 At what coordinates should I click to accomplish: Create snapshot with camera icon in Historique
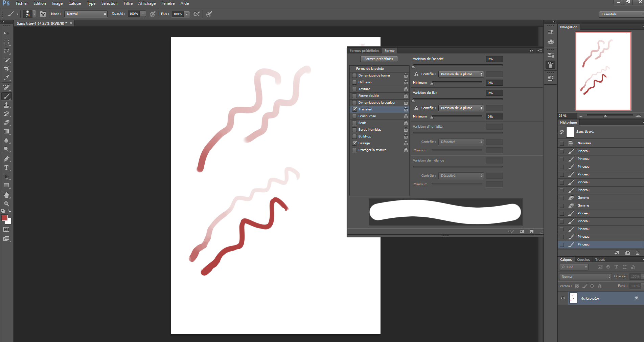[628, 253]
